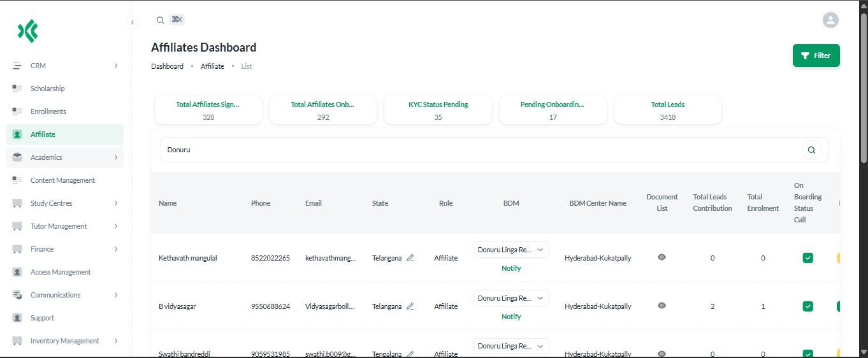Edit state for Kethavath mangulal with pencil icon

pyautogui.click(x=410, y=258)
